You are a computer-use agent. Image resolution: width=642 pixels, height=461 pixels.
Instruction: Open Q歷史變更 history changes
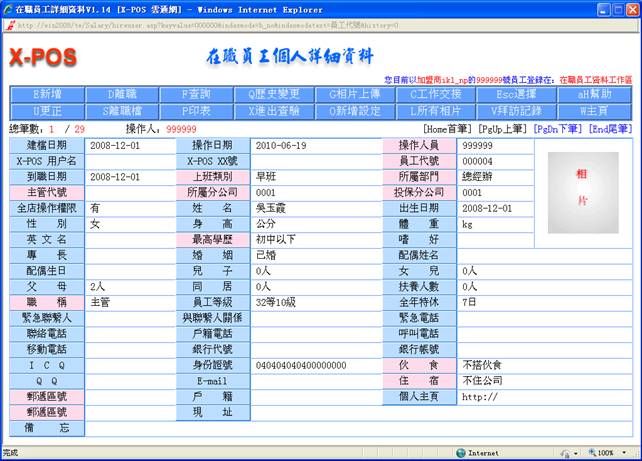273,94
